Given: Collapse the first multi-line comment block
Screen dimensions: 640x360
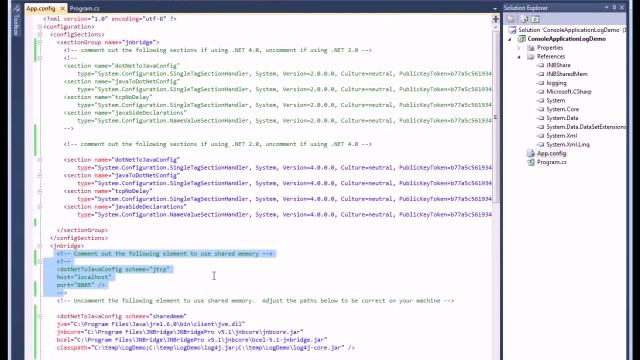Looking at the screenshot, I should tap(40, 58).
